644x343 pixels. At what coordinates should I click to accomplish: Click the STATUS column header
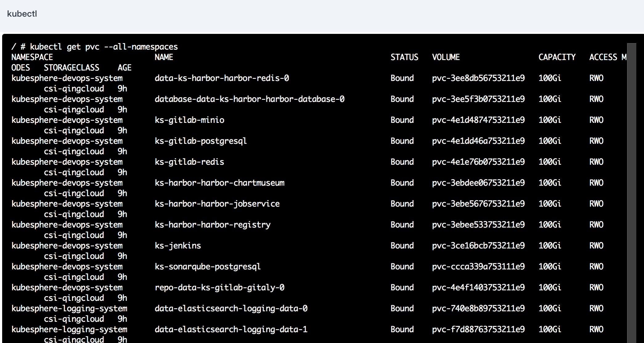[404, 57]
